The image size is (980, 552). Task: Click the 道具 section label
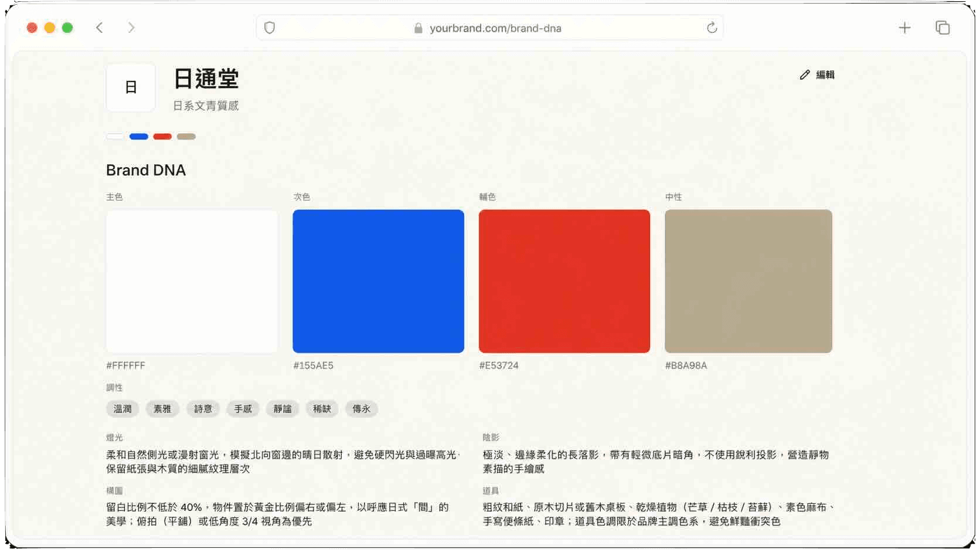(491, 491)
